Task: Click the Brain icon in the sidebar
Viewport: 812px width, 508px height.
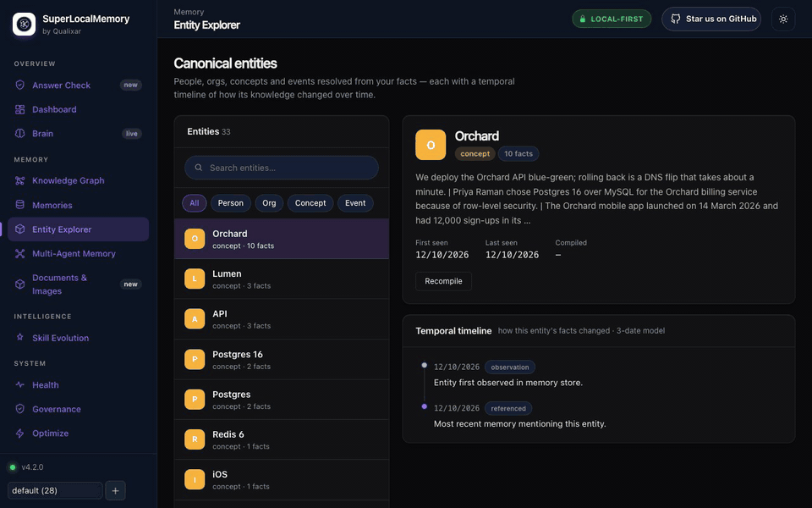Action: [x=19, y=133]
